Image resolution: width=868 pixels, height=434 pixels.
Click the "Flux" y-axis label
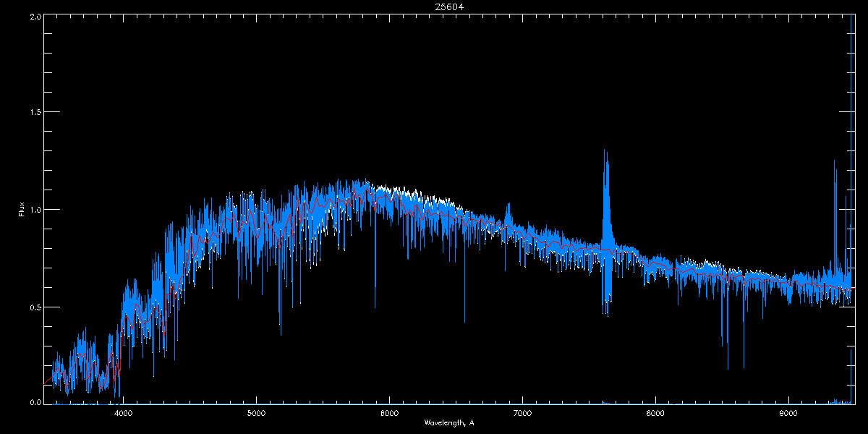pos(22,208)
